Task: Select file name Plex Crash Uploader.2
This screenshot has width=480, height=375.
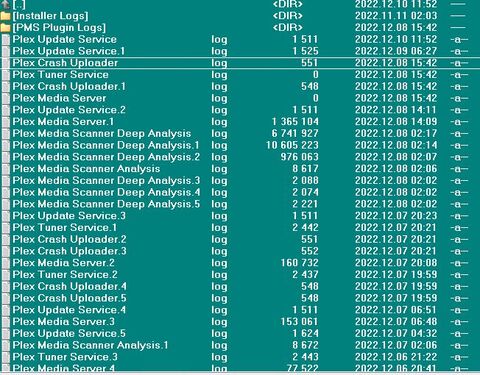Action: 70,239
